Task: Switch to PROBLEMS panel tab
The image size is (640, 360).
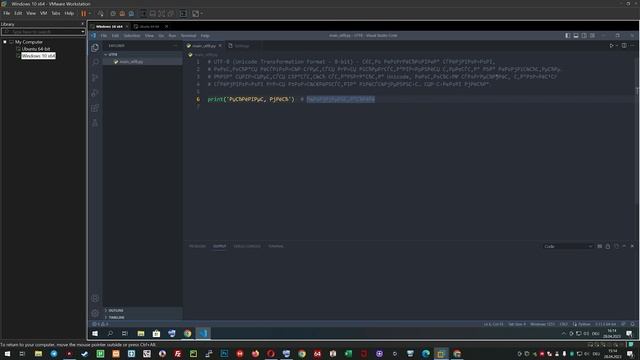Action: tap(197, 246)
